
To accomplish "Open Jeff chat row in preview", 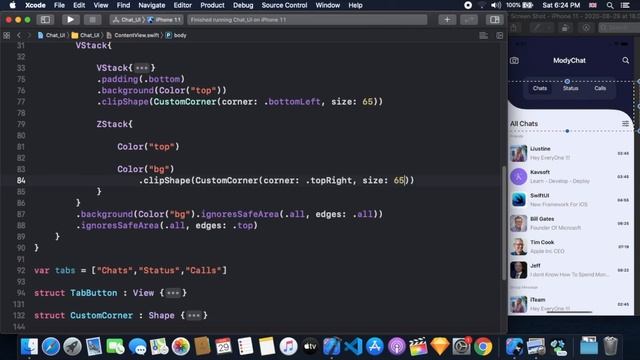I will (571, 270).
